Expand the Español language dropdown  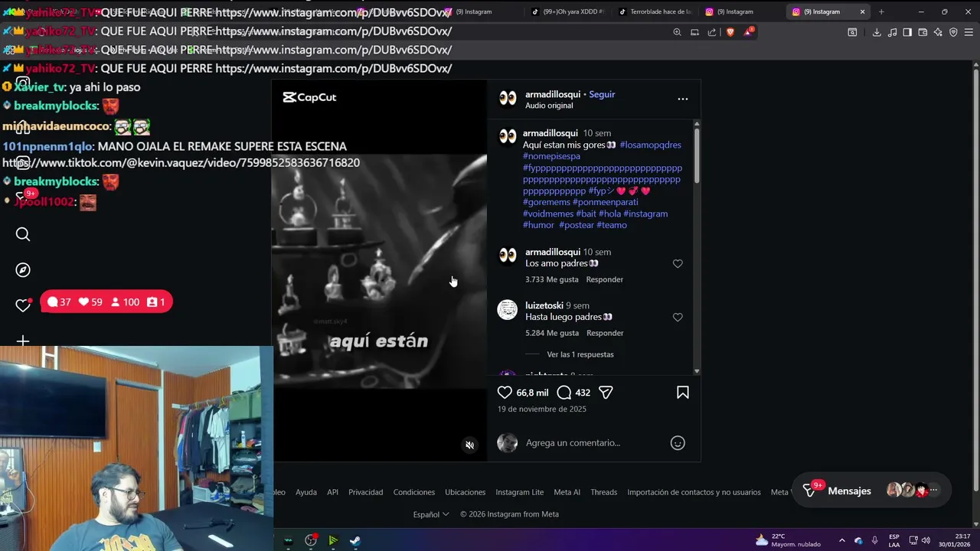pos(431,514)
